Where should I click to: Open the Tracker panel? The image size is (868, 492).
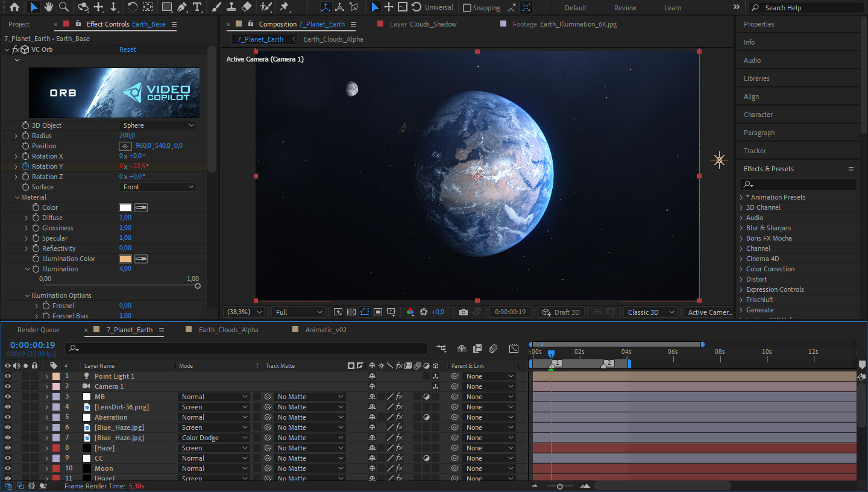(755, 151)
